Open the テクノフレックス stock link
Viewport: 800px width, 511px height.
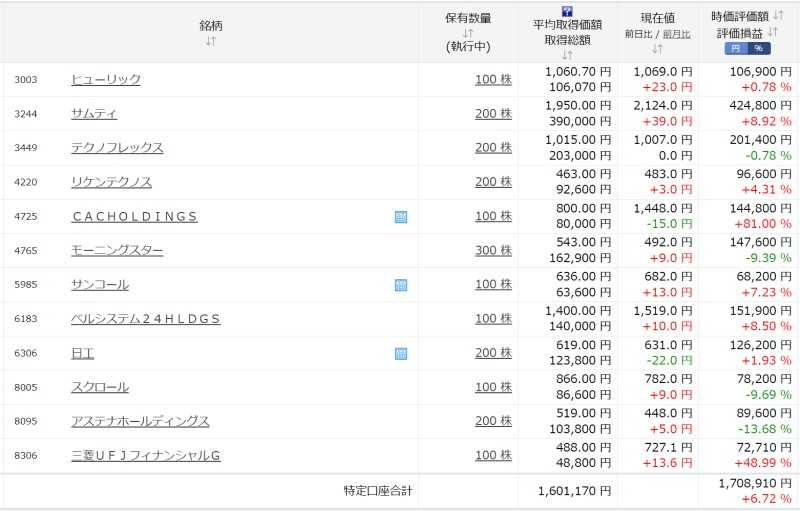117,147
